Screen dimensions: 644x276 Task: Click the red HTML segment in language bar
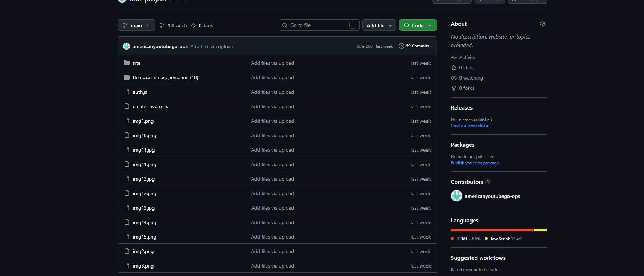point(492,230)
